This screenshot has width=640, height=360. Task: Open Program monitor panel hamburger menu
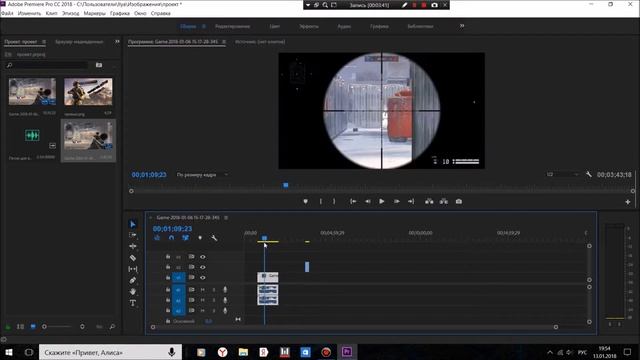224,42
